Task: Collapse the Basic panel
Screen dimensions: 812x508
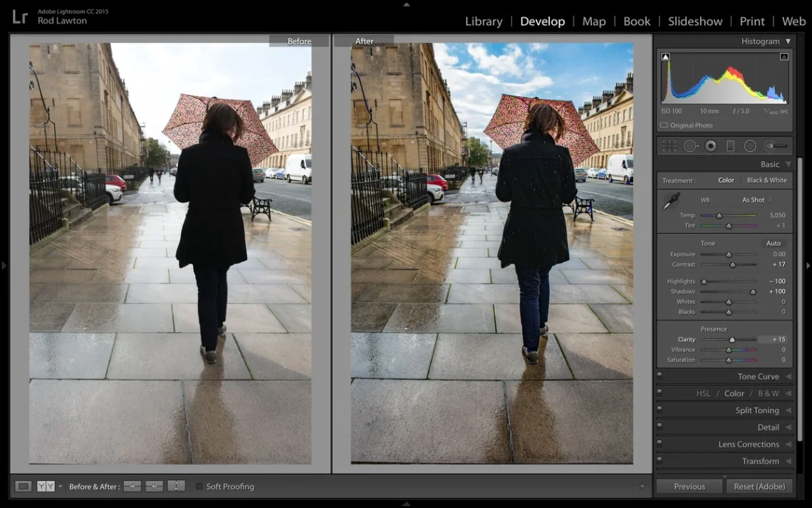Action: (788, 164)
